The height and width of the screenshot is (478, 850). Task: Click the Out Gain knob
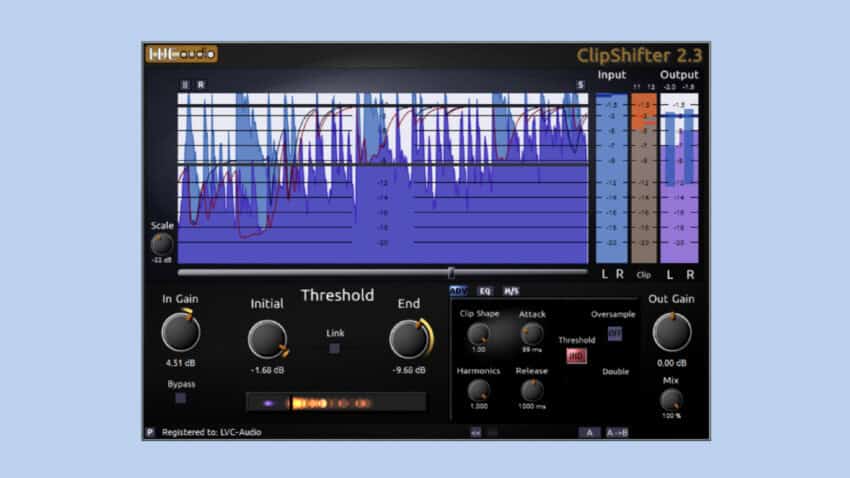672,331
